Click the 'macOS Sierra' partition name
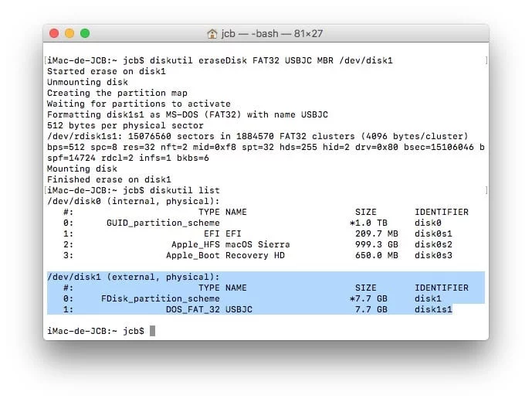 [258, 244]
